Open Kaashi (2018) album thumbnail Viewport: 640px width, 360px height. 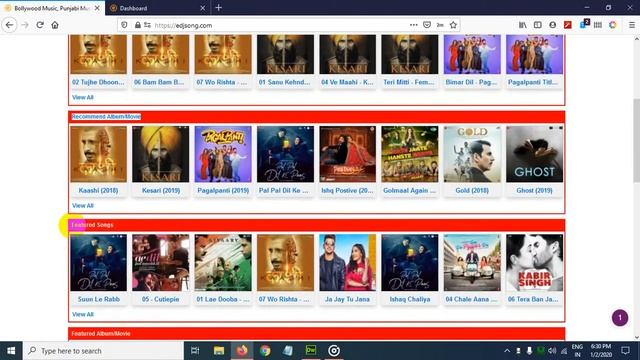tap(98, 154)
